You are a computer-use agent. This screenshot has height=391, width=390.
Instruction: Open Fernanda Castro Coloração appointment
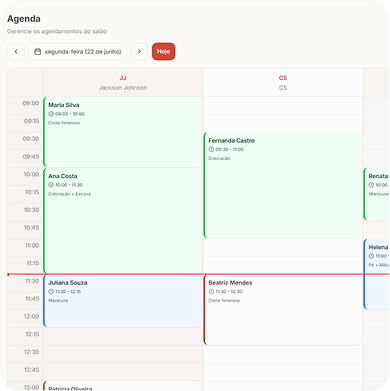[x=283, y=185]
